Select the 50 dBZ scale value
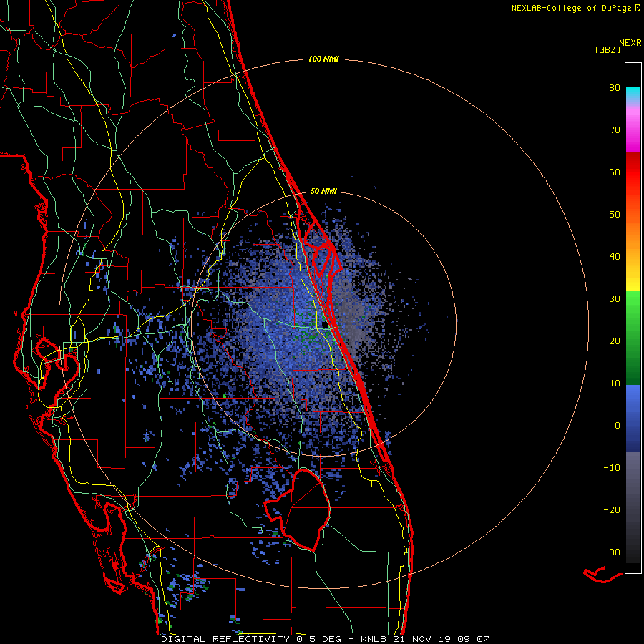644x644 pixels. tap(615, 215)
